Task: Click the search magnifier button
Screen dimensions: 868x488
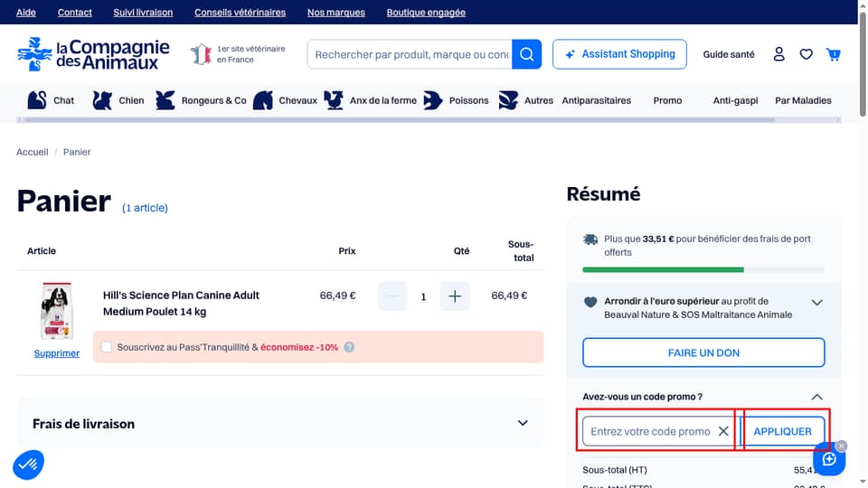Action: [x=526, y=54]
